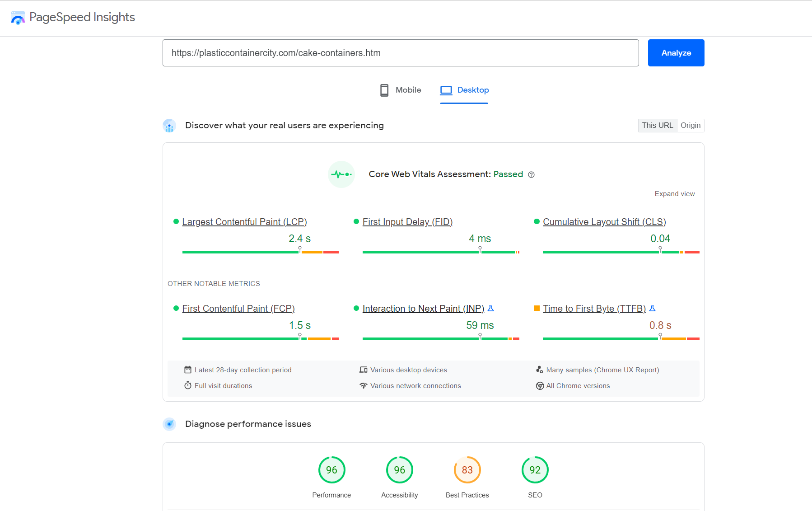Image resolution: width=812 pixels, height=511 pixels.
Task: Open Cumulative Layout Shift (CLS) link
Action: click(x=604, y=222)
